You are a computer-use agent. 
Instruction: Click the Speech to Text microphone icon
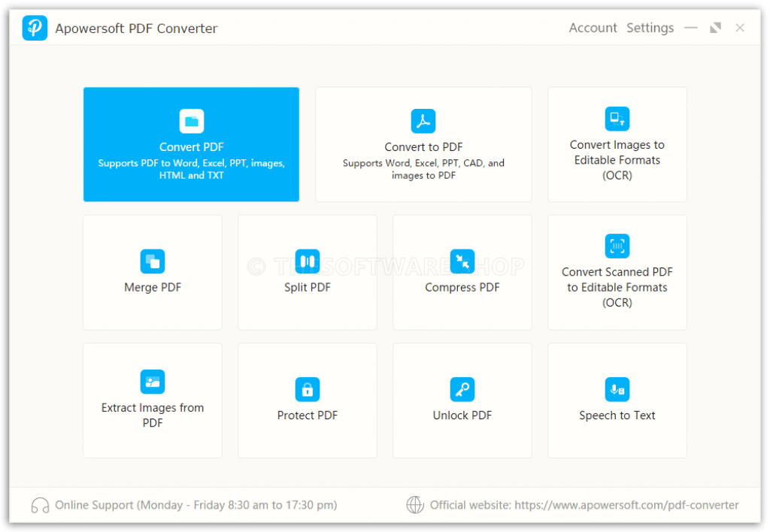point(617,389)
